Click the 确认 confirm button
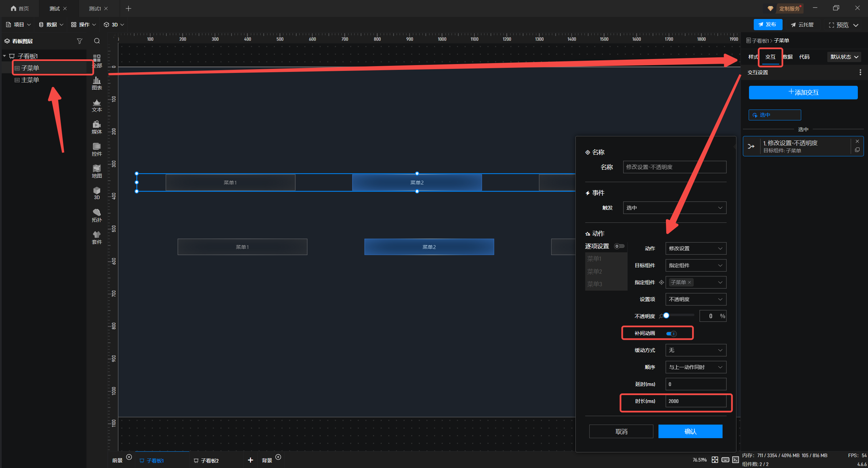 coord(690,431)
